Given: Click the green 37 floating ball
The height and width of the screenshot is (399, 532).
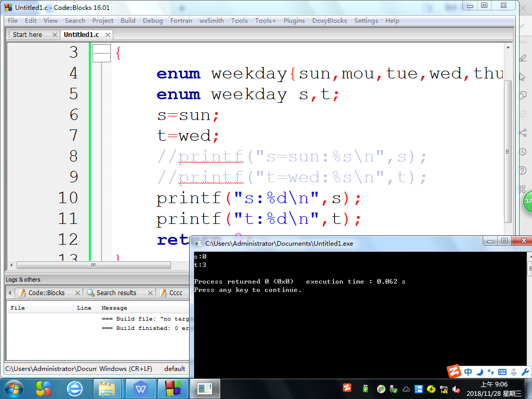Looking at the screenshot, I should (527, 201).
